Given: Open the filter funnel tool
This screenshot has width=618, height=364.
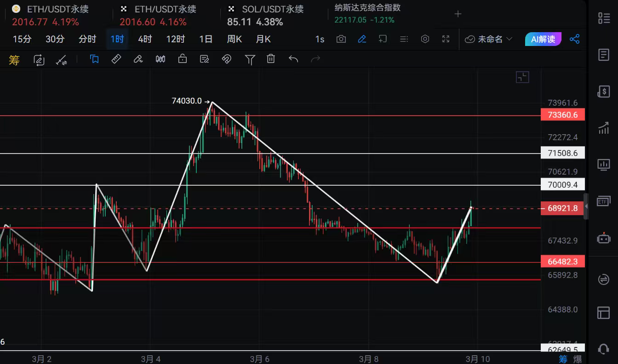Looking at the screenshot, I should 250,59.
